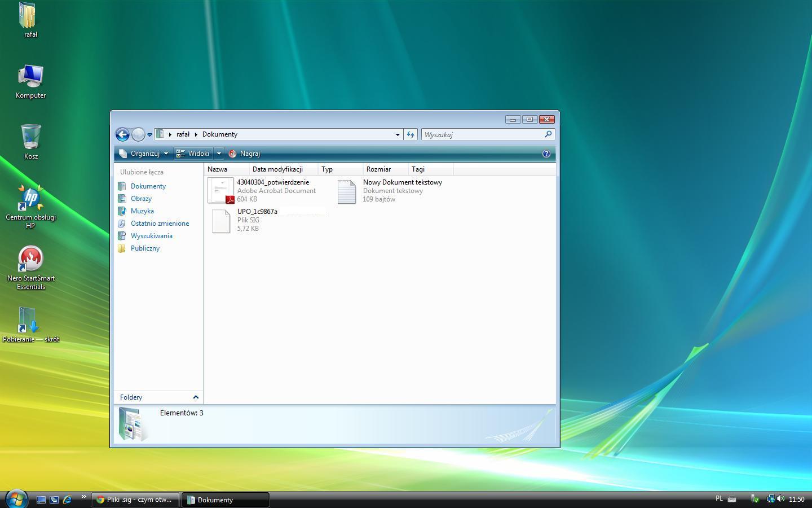This screenshot has height=508, width=812.
Task: Select the UPO_1c9867a SIG file icon
Action: (x=220, y=220)
